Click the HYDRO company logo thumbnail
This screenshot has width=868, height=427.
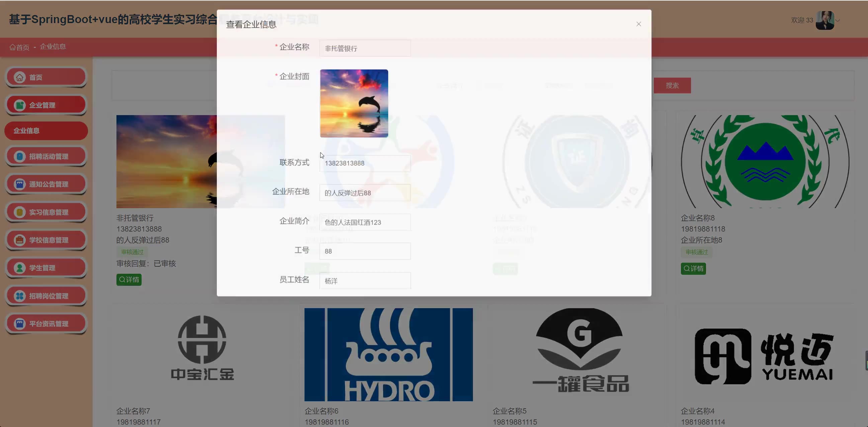tap(388, 354)
